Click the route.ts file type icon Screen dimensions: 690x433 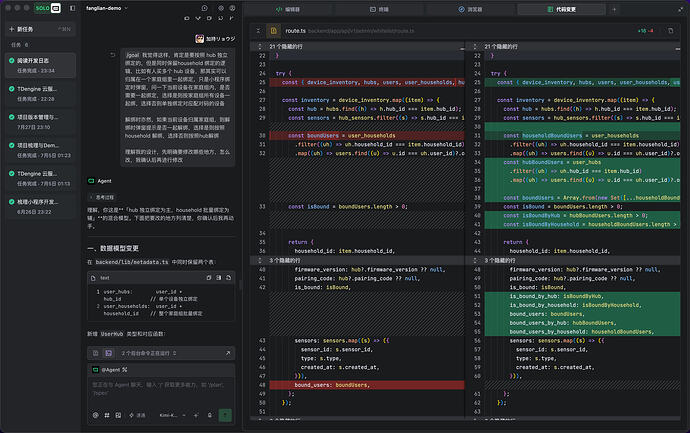pyautogui.click(x=273, y=31)
